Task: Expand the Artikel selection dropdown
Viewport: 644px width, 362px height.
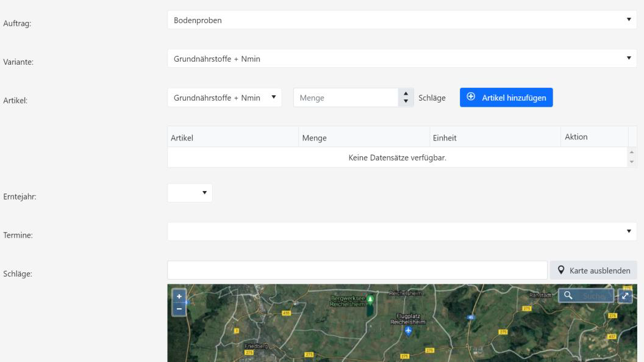Action: pyautogui.click(x=224, y=98)
